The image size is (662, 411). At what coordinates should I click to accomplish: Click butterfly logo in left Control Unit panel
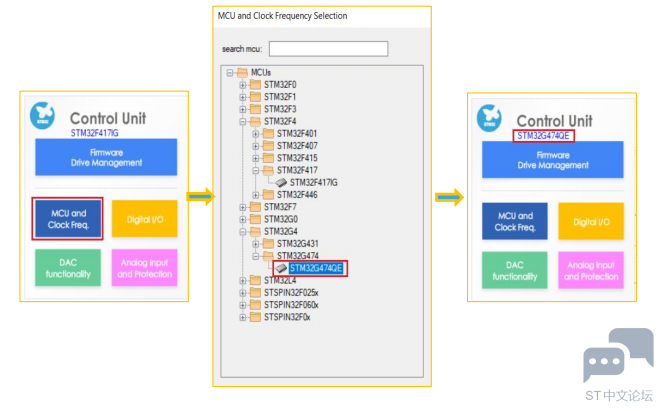[x=43, y=115]
